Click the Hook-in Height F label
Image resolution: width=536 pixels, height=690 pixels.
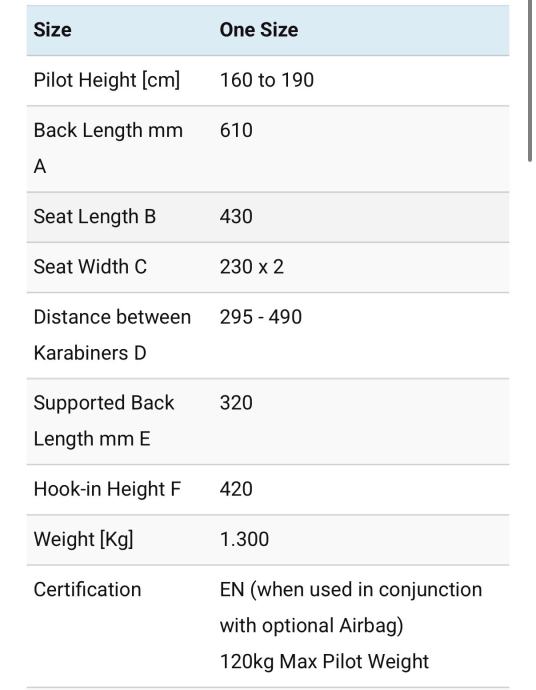pos(107,489)
